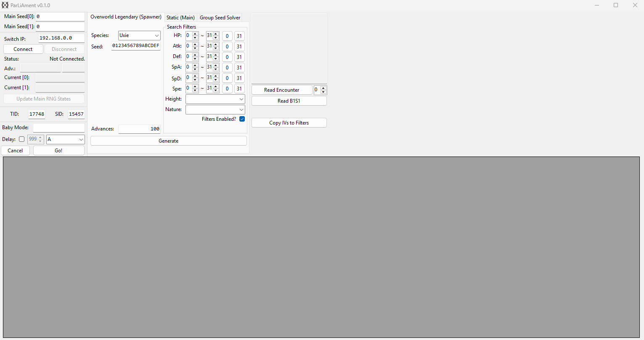Increase the SpD minimum spinner value
644x340 pixels.
click(x=195, y=76)
